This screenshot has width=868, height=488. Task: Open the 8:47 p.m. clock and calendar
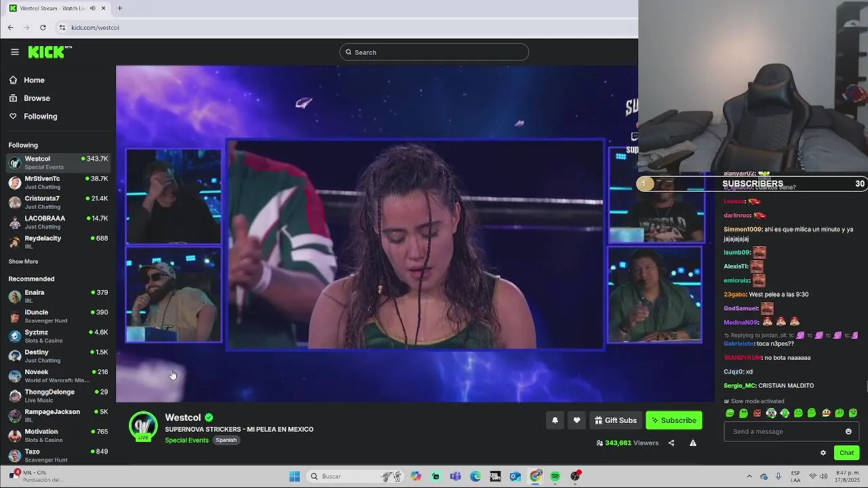[x=848, y=476]
